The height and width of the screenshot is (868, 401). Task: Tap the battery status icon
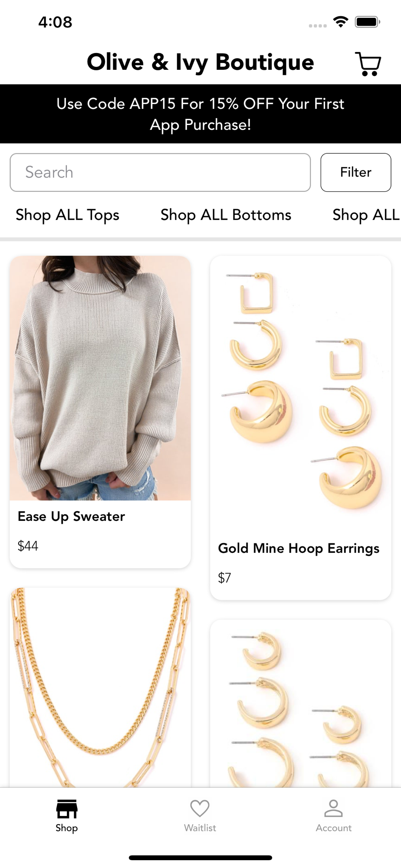pos(367,22)
